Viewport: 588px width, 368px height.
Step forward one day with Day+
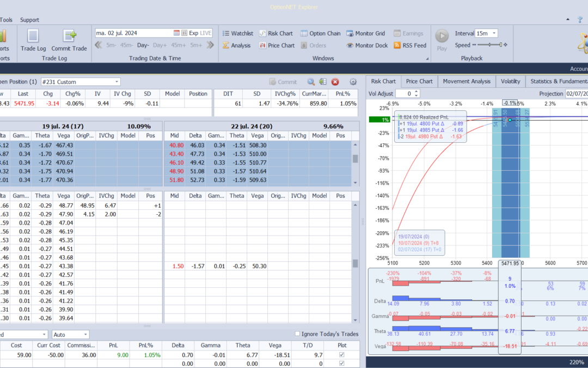pyautogui.click(x=160, y=45)
